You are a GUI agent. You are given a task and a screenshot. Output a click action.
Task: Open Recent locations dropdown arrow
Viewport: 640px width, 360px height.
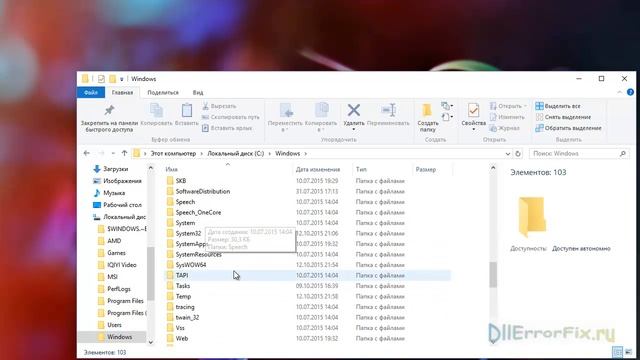[113, 154]
